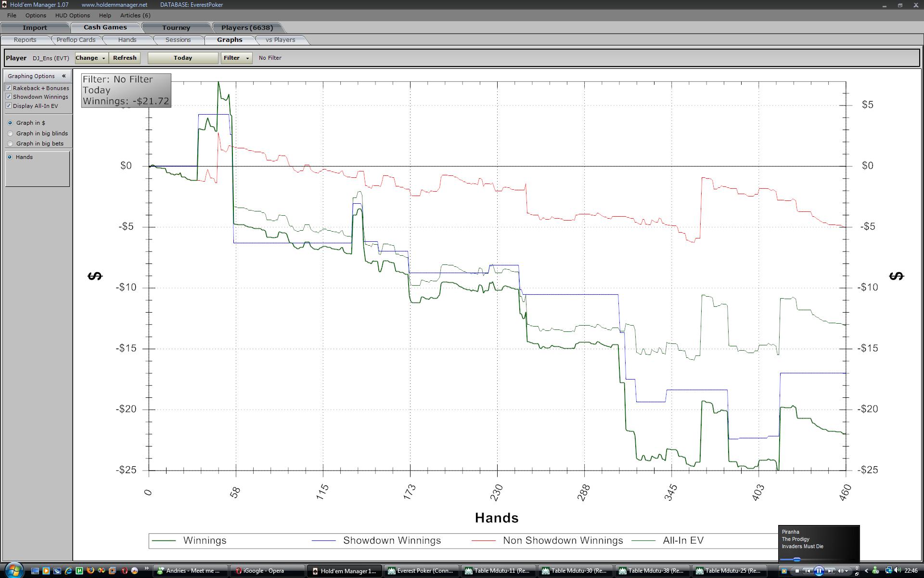
Task: Open the Windows Start orb
Action: click(x=14, y=571)
